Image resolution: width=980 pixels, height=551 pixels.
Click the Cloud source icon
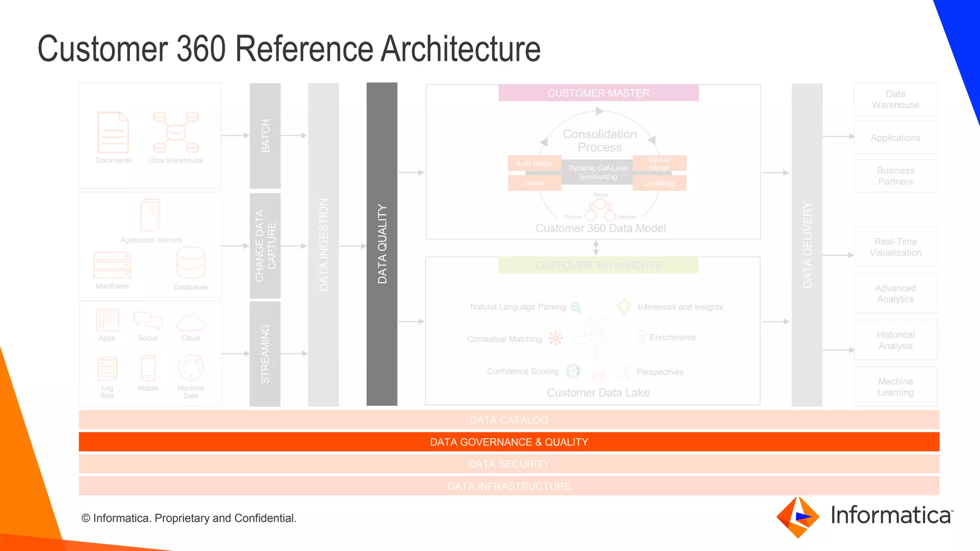(190, 322)
